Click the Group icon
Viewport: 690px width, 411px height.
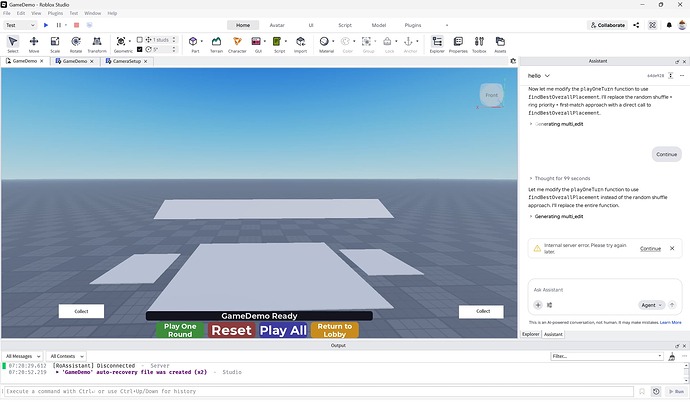coord(366,41)
